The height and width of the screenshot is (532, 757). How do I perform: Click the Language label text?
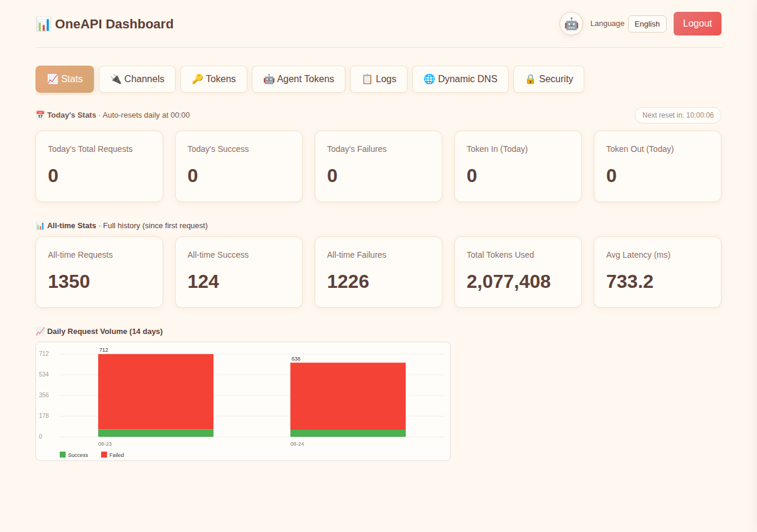(x=607, y=24)
